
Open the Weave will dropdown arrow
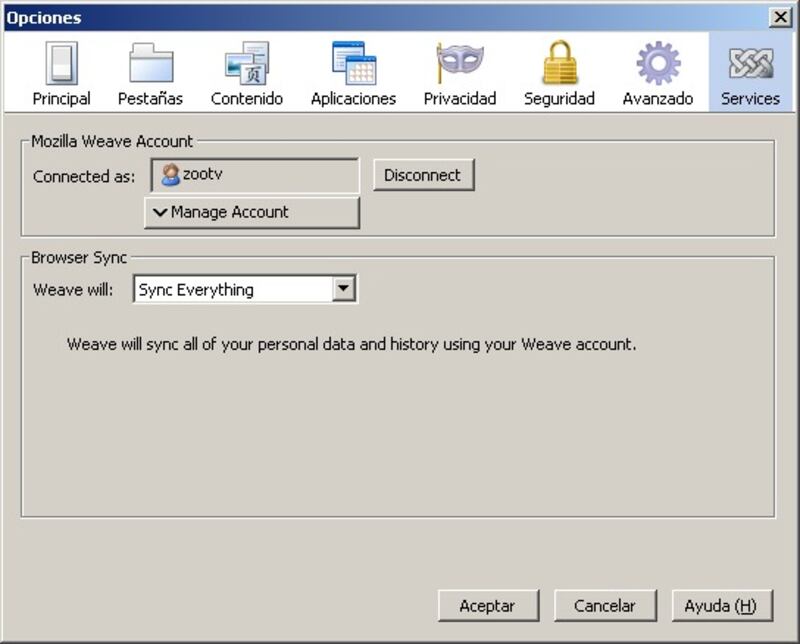(x=344, y=289)
